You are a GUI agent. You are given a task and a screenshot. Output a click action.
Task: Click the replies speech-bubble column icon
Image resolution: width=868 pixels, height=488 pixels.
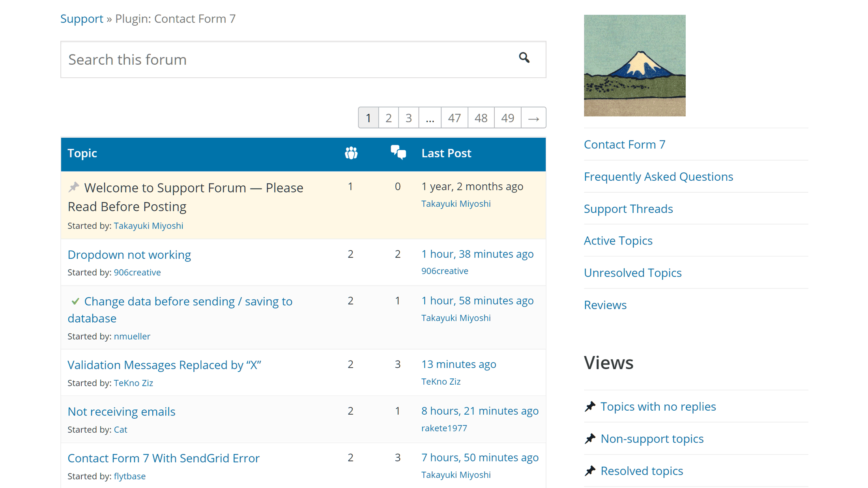pyautogui.click(x=398, y=152)
